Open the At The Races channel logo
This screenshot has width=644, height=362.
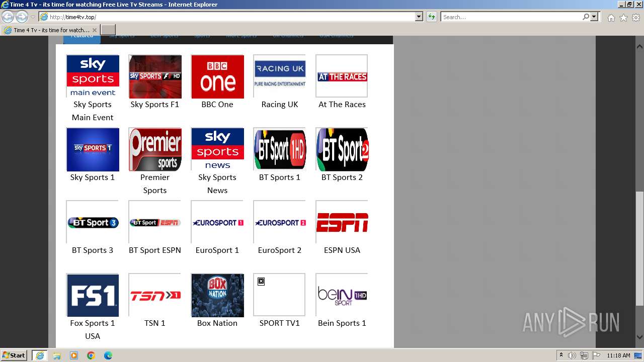342,76
